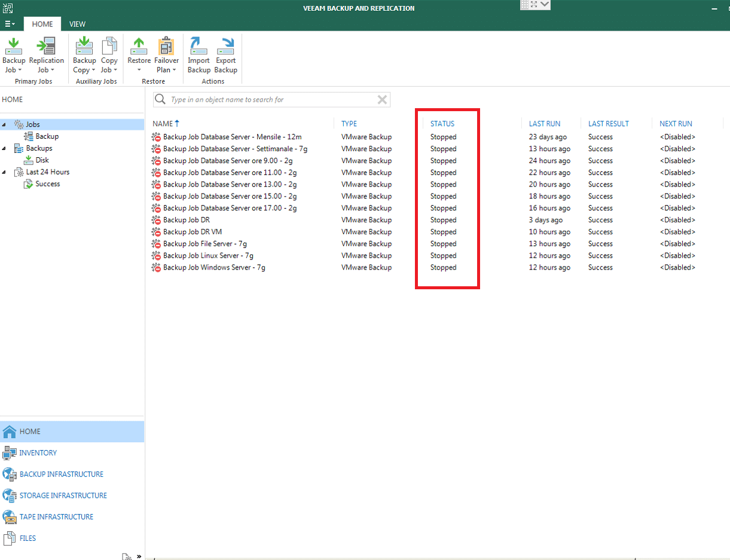Click the Import Backup icon
This screenshot has width=730, height=560.
coord(198,46)
